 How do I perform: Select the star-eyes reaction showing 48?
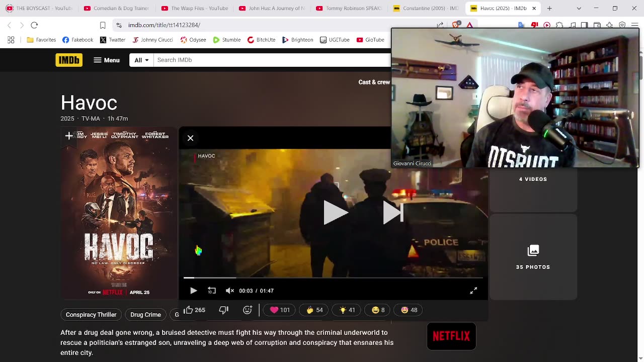409,310
